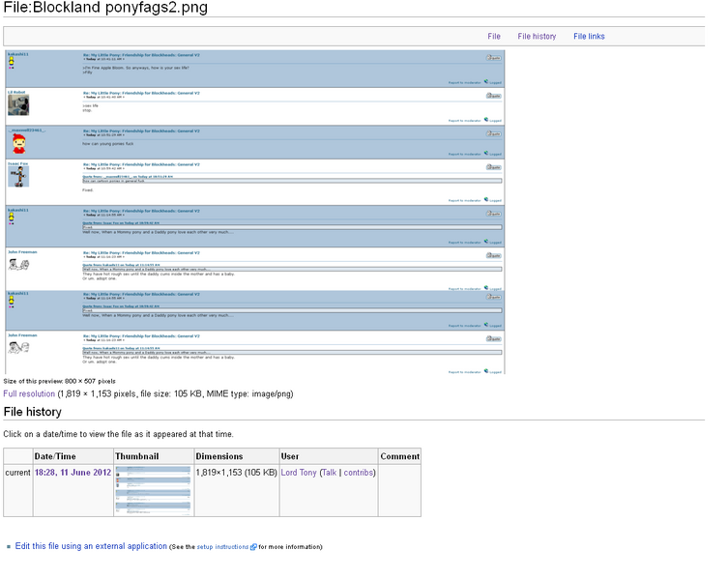Click Isaac Fox's avatar image

pyautogui.click(x=18, y=177)
